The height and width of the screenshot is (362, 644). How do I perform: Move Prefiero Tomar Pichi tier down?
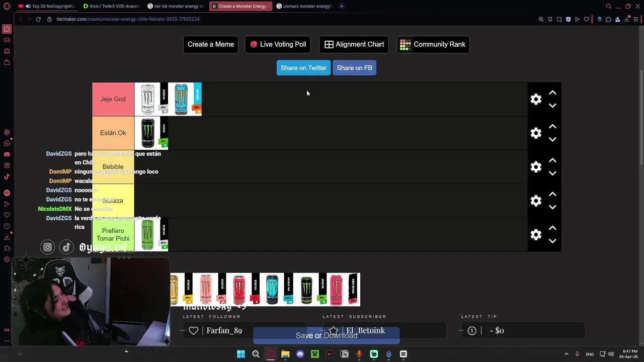(x=552, y=241)
